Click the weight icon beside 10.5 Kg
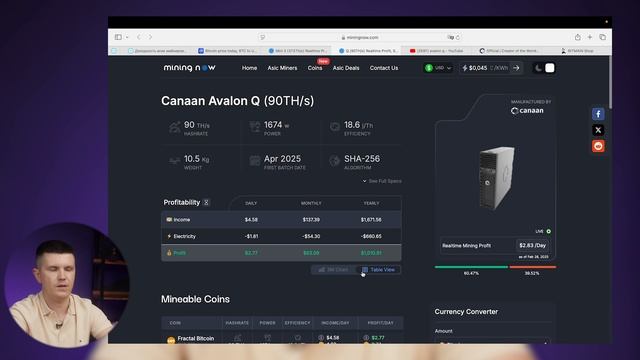The width and height of the screenshot is (640, 360). [x=175, y=161]
